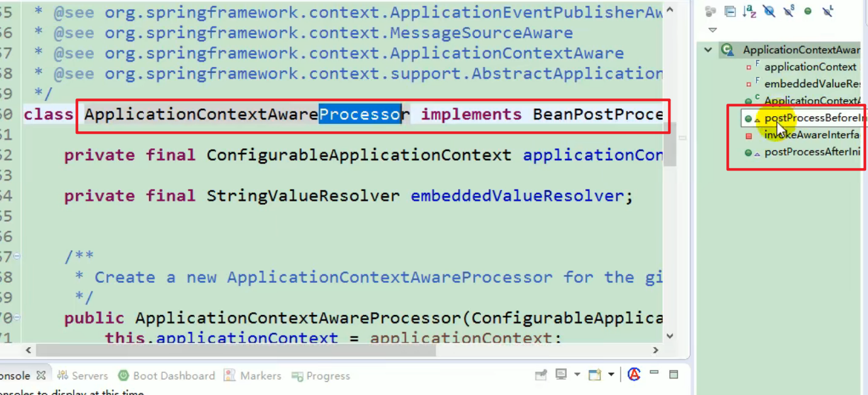Viewport: 868px width, 395px height.
Task: Click the green Hide Non-Public Members icon
Action: click(808, 11)
